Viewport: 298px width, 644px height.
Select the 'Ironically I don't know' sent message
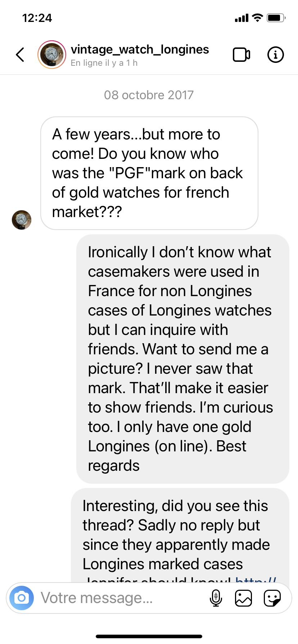tap(183, 359)
